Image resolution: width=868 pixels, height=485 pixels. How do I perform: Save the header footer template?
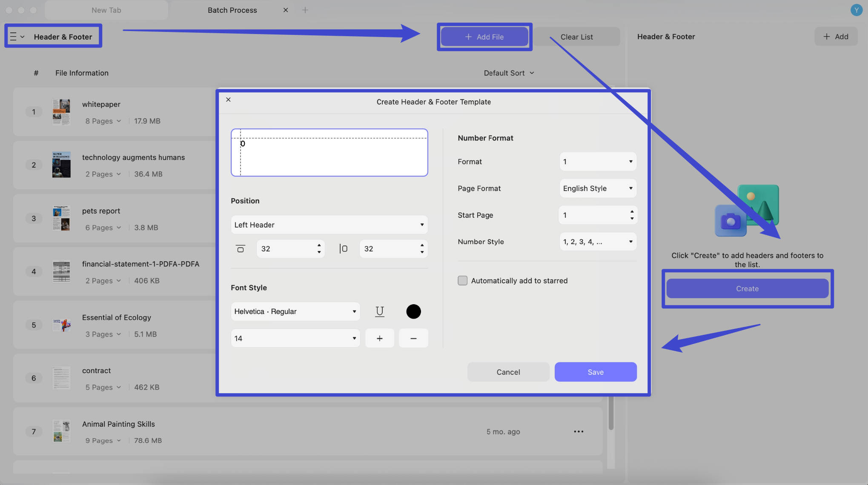[x=595, y=372]
